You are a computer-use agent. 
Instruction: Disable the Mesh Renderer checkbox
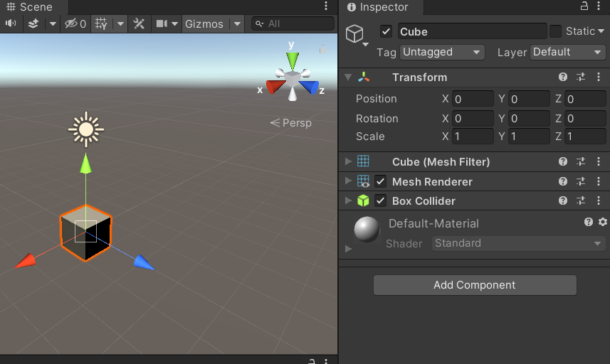pyautogui.click(x=381, y=182)
